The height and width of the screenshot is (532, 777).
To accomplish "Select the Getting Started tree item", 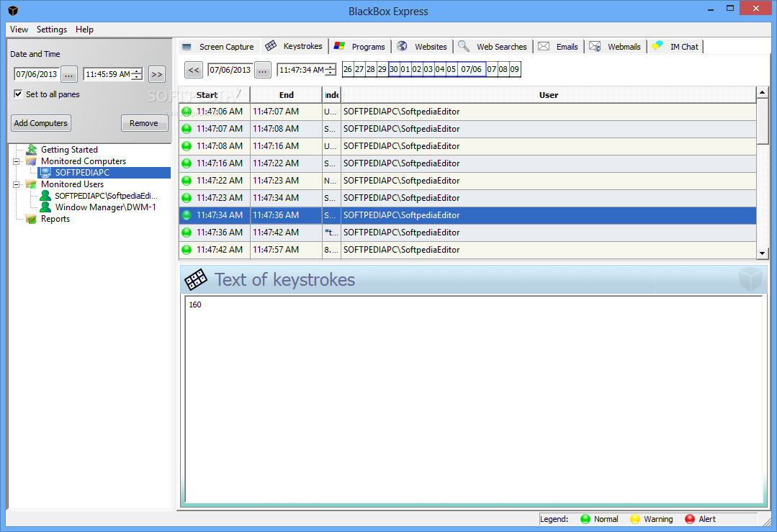I will tap(69, 150).
